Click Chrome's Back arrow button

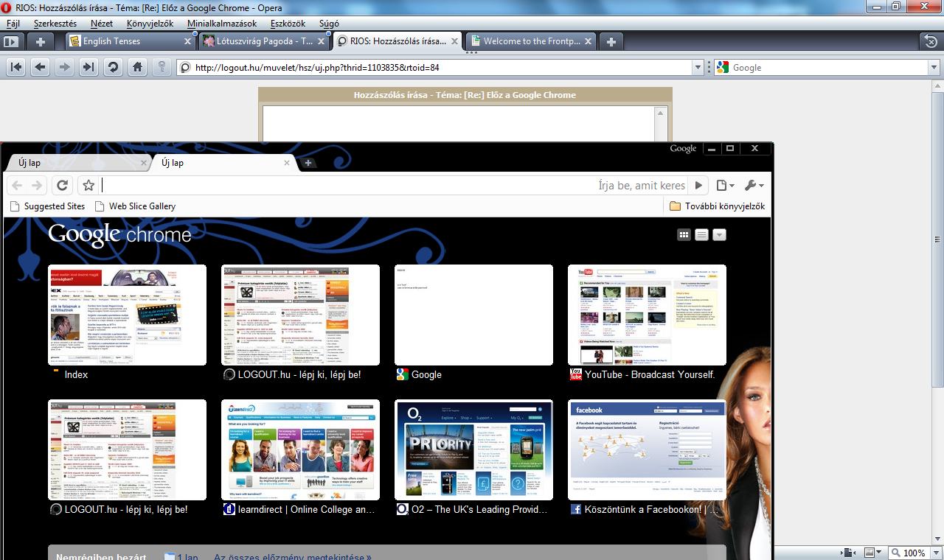[17, 186]
